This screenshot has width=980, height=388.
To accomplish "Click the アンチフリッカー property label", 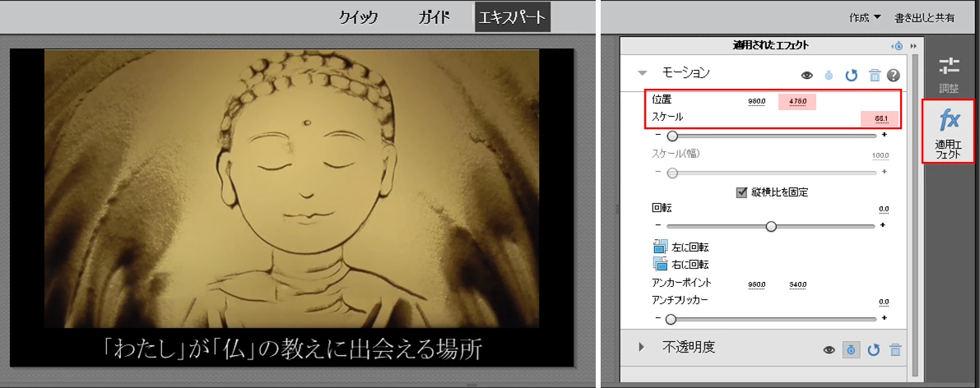I will pos(680,300).
